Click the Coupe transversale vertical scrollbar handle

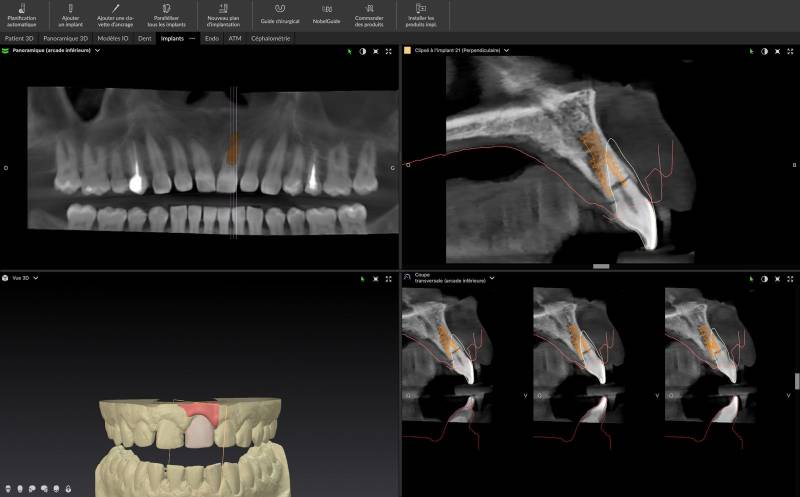tap(797, 381)
